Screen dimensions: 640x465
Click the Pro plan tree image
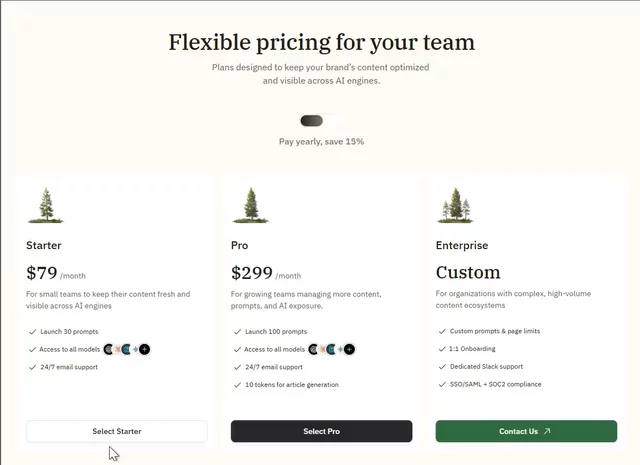(x=251, y=205)
